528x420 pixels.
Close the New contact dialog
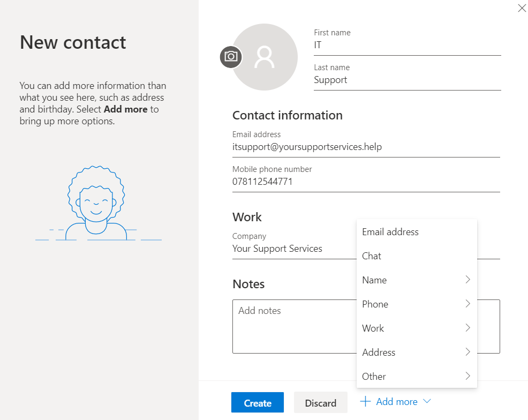pos(522,8)
